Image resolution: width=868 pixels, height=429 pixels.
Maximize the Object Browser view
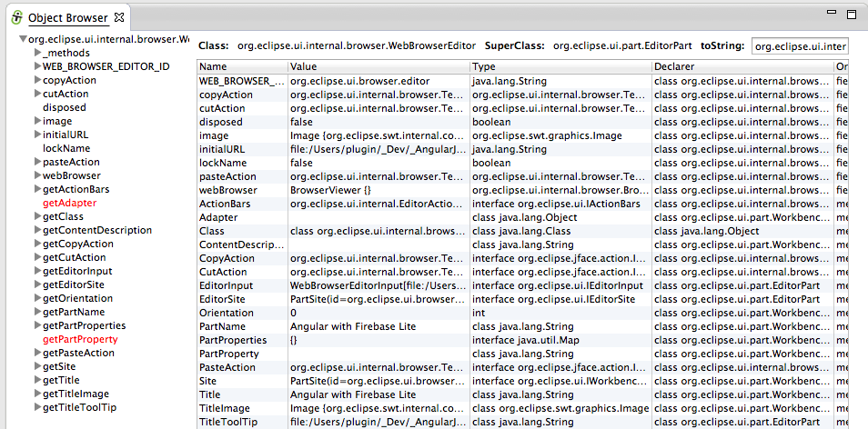pyautogui.click(x=850, y=15)
